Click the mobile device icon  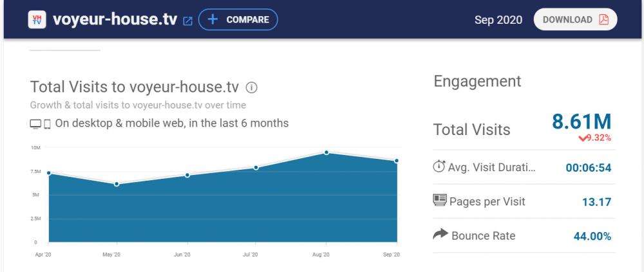point(47,123)
